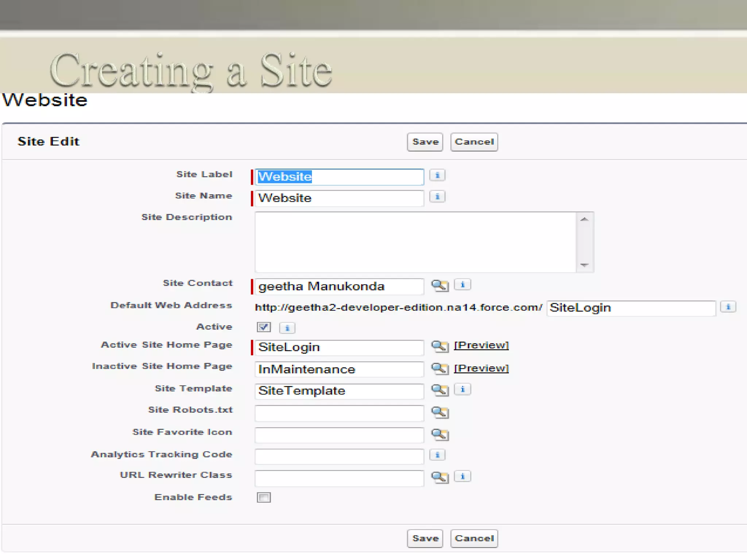Open the URL Rewriter Class lookup icon
This screenshot has height=560, width=747.
click(440, 477)
